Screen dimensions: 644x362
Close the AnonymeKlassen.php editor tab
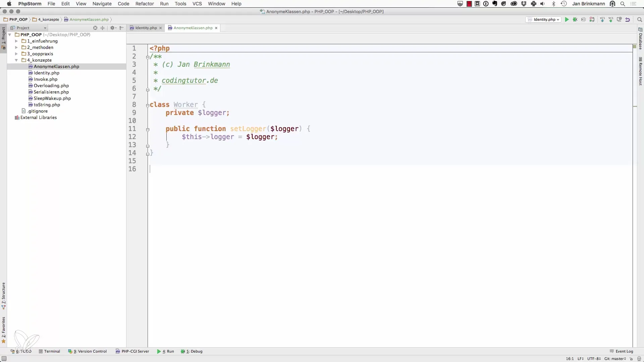point(216,28)
